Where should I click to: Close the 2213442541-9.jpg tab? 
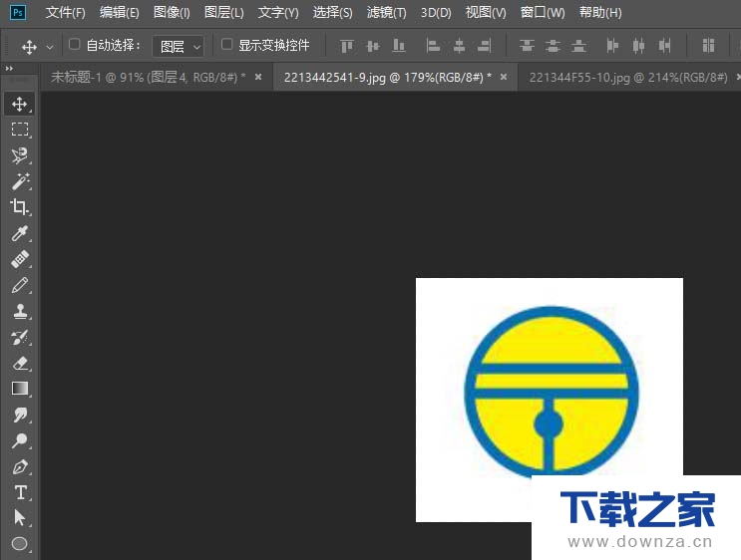pyautogui.click(x=504, y=77)
